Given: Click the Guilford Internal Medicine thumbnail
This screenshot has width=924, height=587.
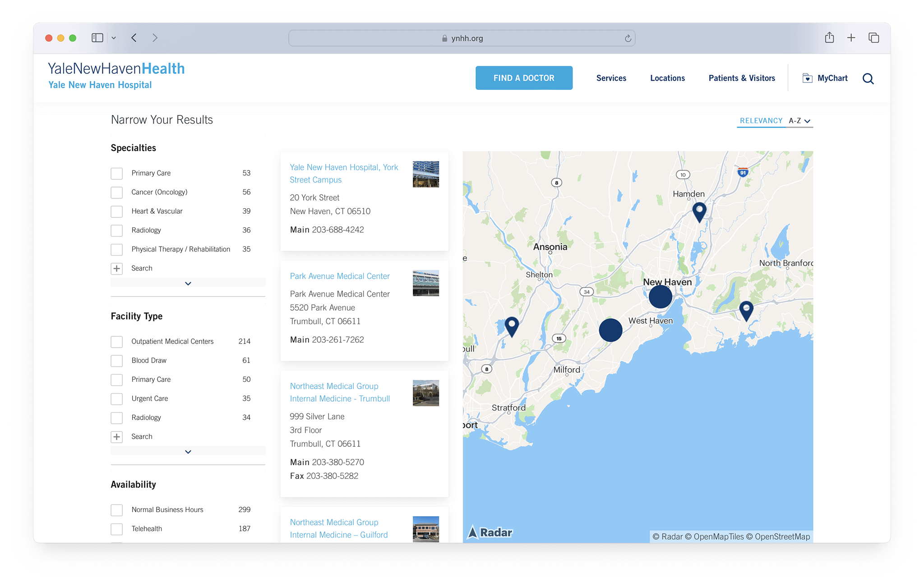Looking at the screenshot, I should 425,529.
